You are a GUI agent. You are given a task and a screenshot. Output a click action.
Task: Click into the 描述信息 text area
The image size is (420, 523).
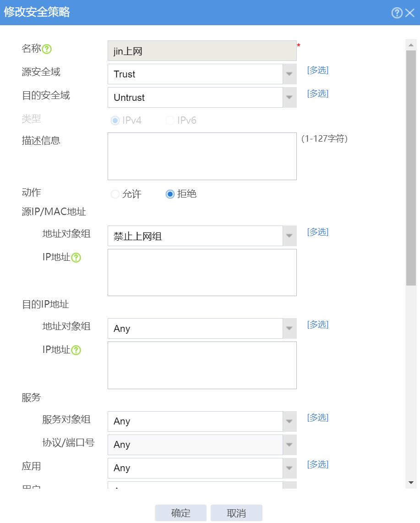(x=202, y=156)
